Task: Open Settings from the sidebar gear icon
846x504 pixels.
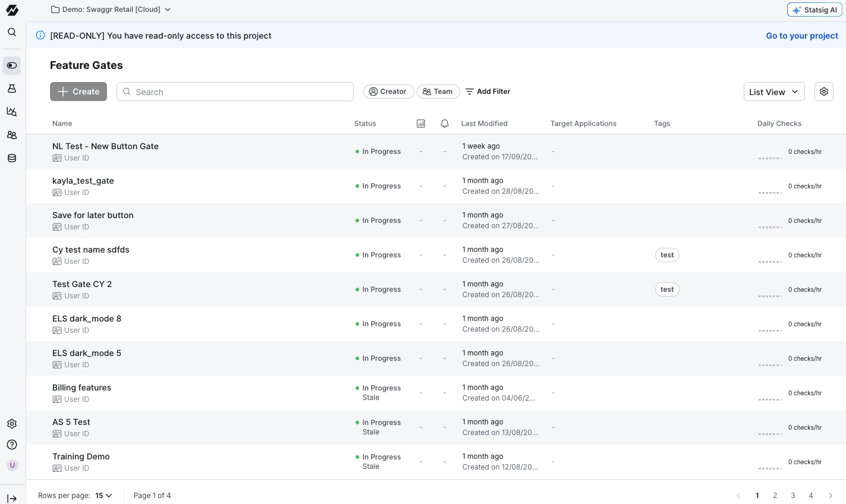Action: coord(12,424)
